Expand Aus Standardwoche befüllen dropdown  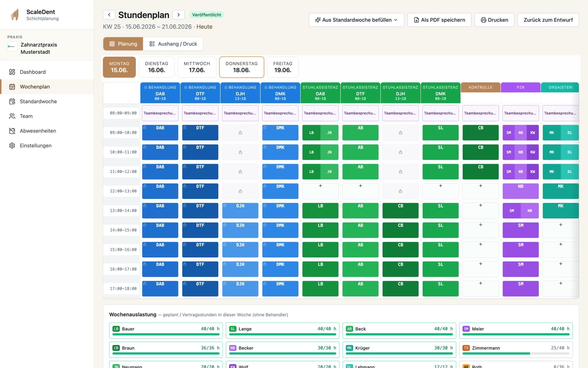click(356, 20)
